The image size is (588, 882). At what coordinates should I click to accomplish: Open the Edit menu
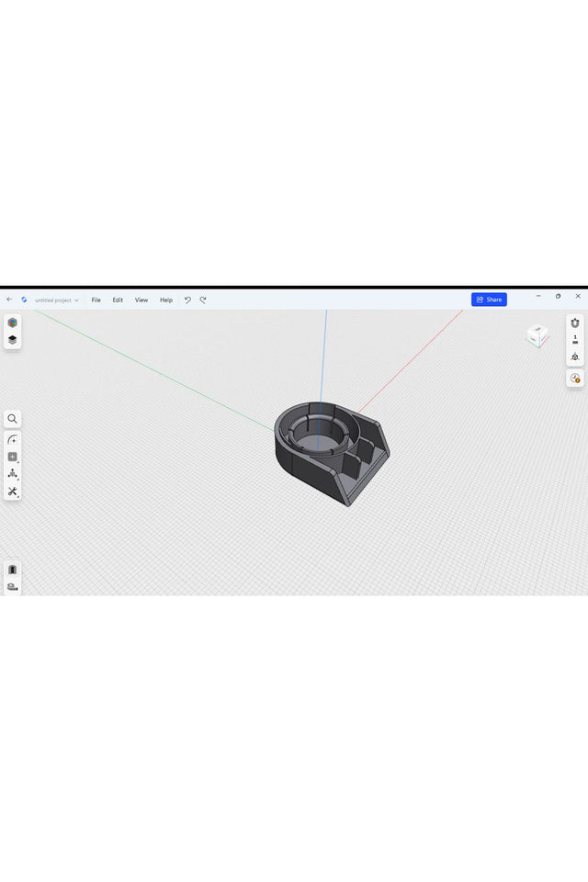tap(118, 300)
